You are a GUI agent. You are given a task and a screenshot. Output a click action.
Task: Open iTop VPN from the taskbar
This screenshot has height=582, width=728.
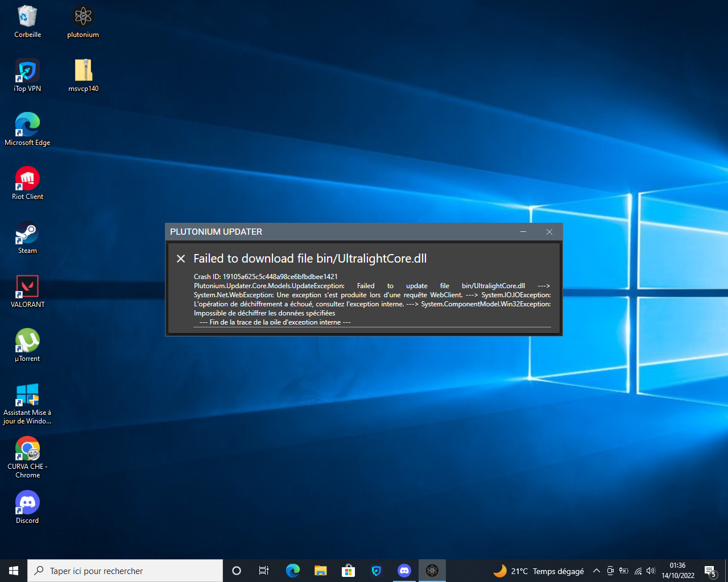376,571
